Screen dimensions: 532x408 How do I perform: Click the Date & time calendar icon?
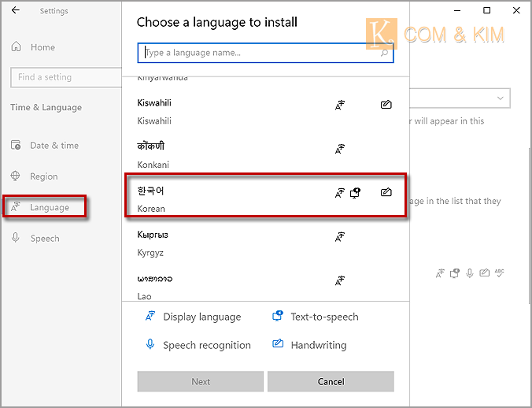coord(16,145)
